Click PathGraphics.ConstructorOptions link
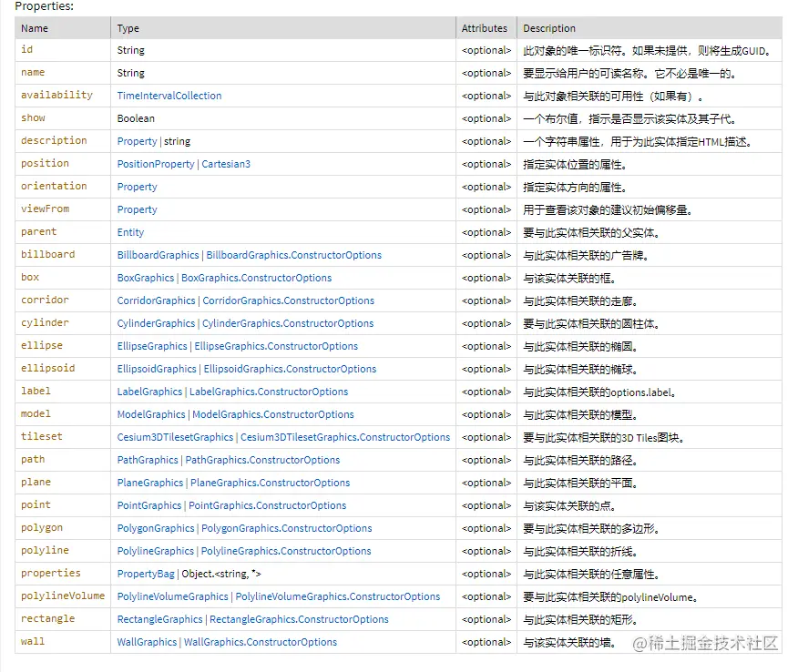The width and height of the screenshot is (798, 672). (262, 460)
